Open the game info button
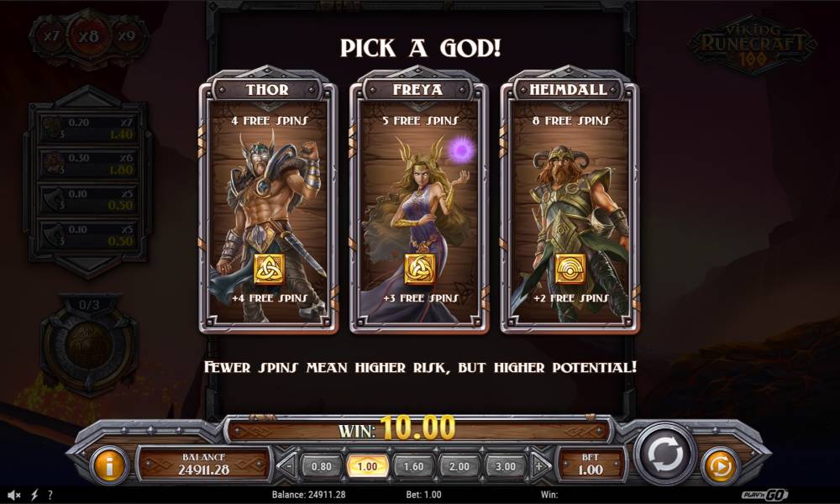Viewport: 840px width, 504px height. (x=108, y=466)
